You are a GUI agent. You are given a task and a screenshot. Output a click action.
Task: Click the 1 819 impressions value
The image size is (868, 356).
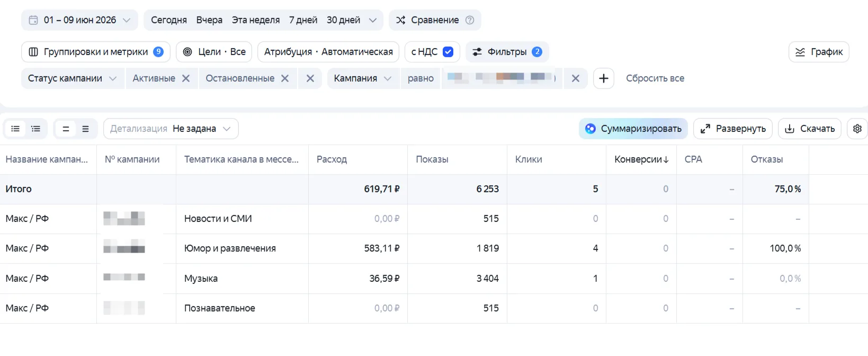pos(488,248)
